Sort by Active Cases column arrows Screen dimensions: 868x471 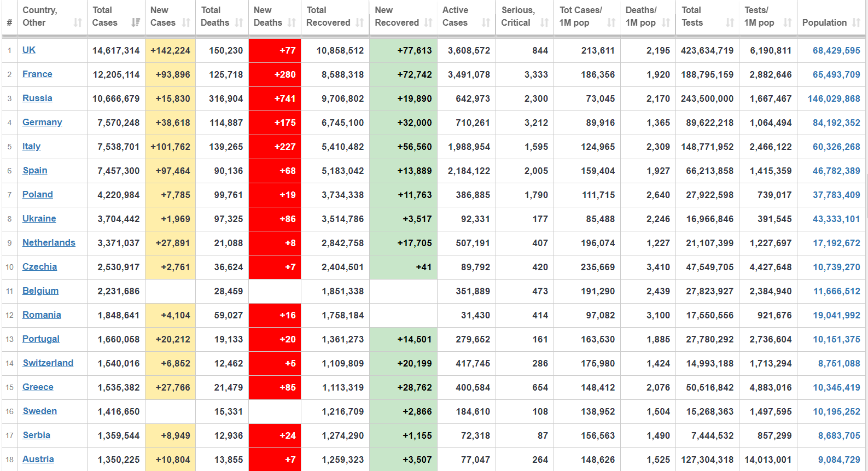[x=486, y=22]
